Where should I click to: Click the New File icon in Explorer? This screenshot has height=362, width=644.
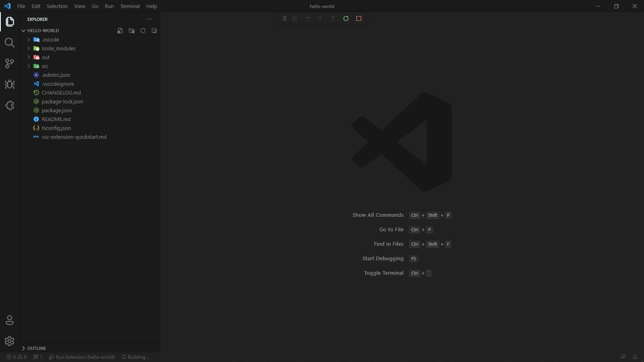pos(120,31)
